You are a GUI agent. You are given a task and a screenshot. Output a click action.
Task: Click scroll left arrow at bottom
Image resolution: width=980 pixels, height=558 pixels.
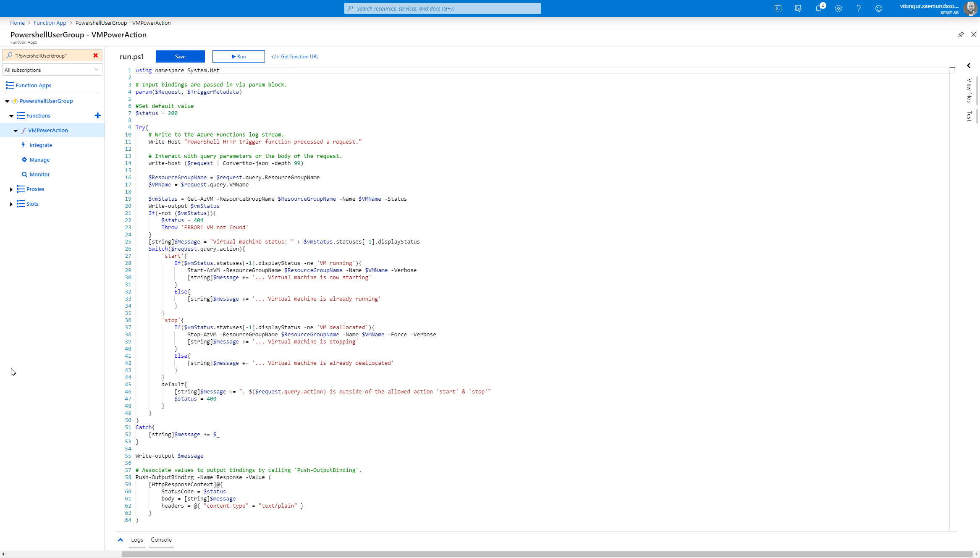pos(3,554)
